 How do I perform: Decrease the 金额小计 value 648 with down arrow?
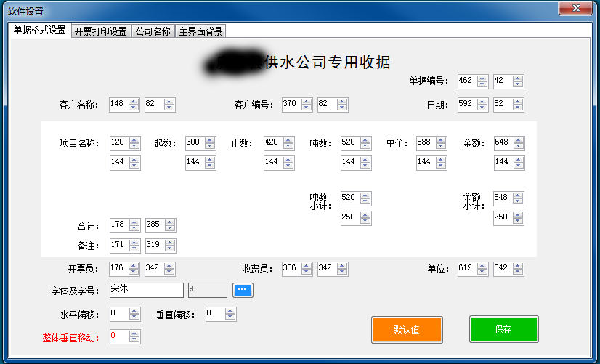(x=518, y=201)
